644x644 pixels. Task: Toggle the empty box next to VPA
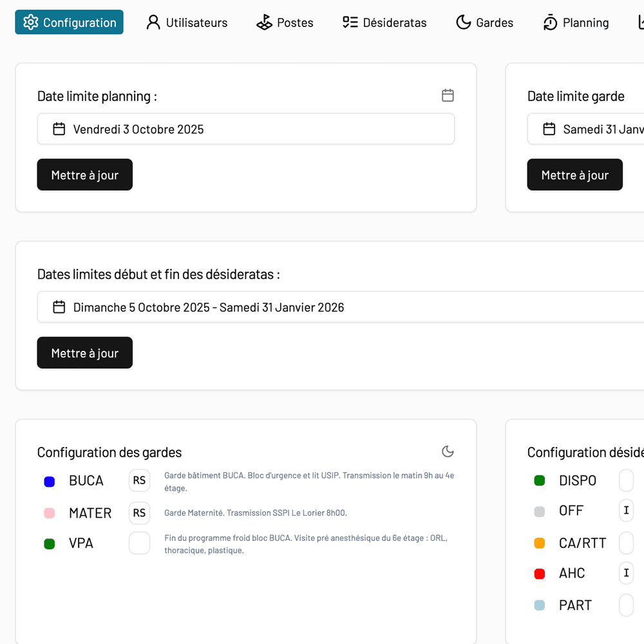click(139, 543)
